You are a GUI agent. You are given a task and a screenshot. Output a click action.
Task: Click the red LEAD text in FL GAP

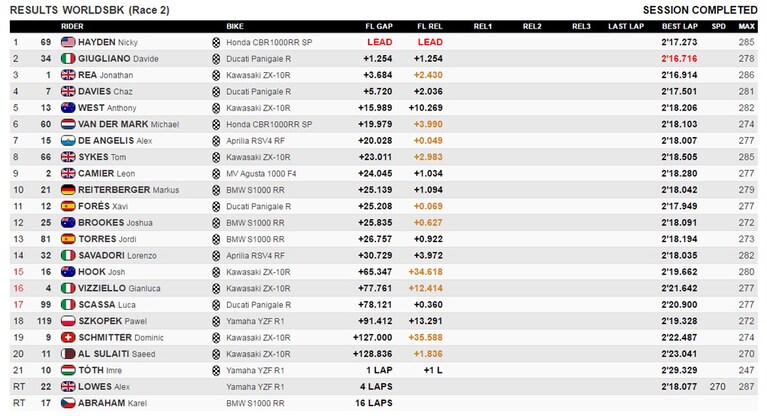pyautogui.click(x=380, y=42)
